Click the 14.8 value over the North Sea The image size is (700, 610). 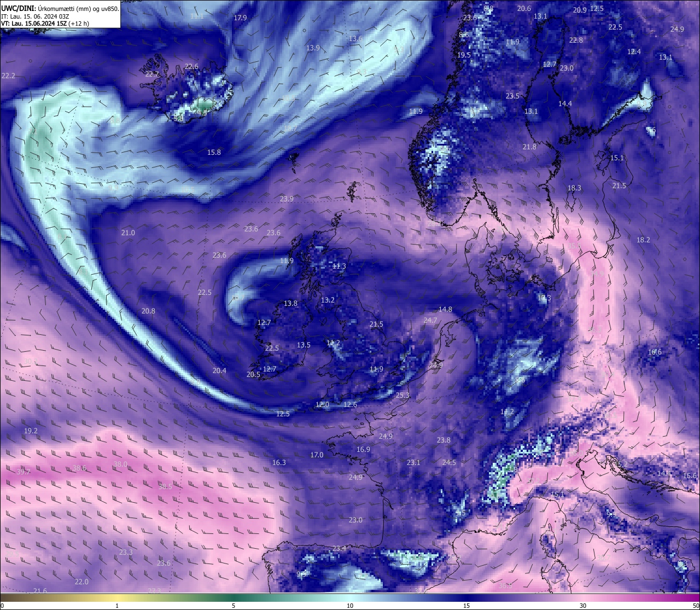(x=445, y=309)
